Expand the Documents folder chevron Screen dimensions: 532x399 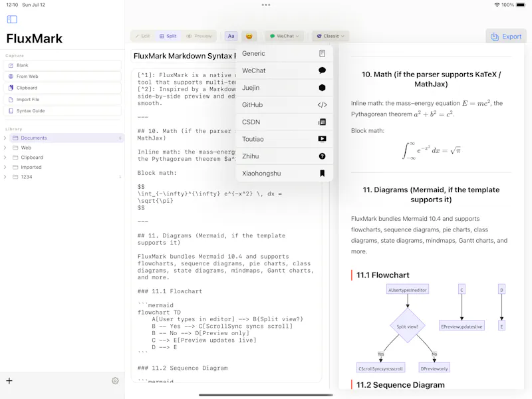(x=5, y=138)
